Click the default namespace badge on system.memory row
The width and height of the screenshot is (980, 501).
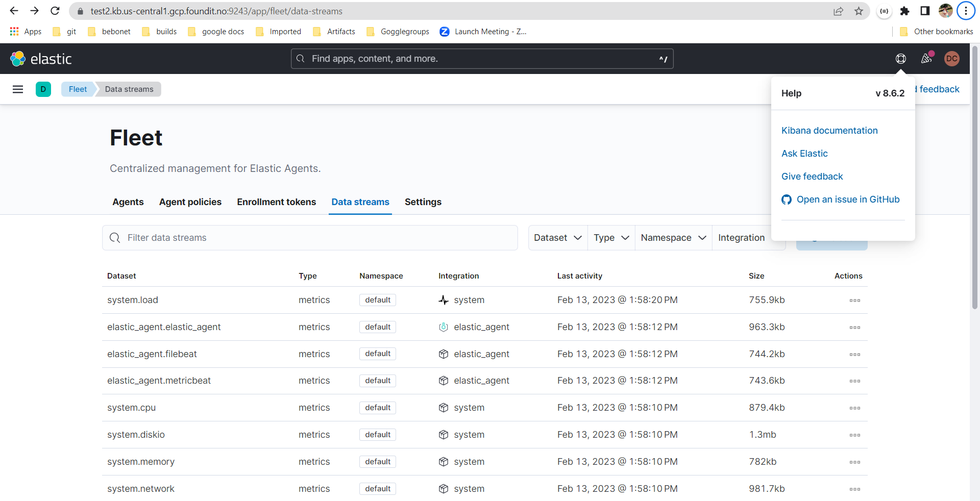[x=377, y=462]
